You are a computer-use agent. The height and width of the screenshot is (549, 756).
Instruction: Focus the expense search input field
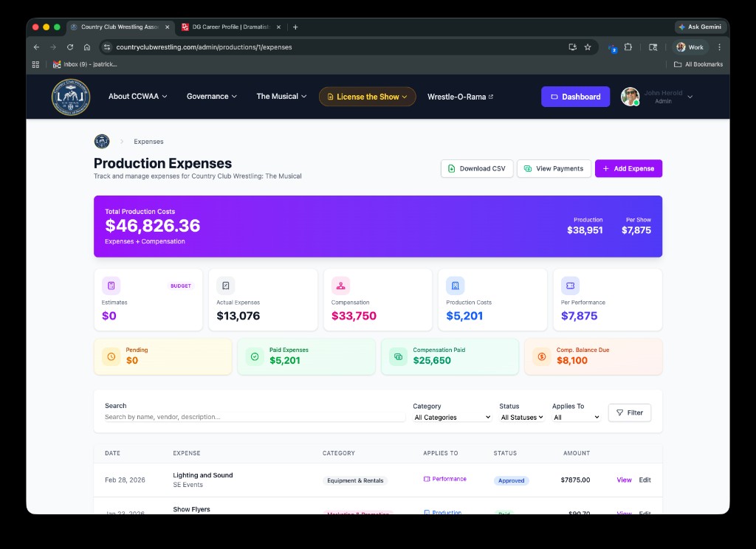pyautogui.click(x=255, y=417)
